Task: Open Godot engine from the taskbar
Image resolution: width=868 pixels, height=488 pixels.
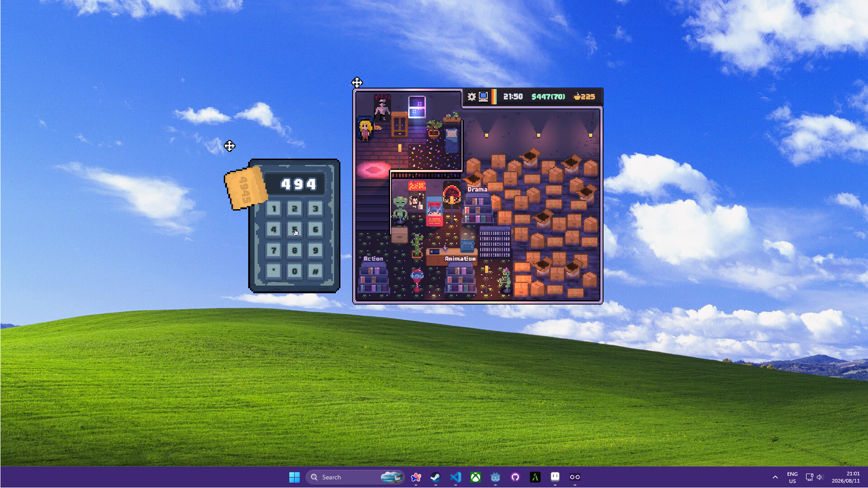Action: click(x=495, y=477)
